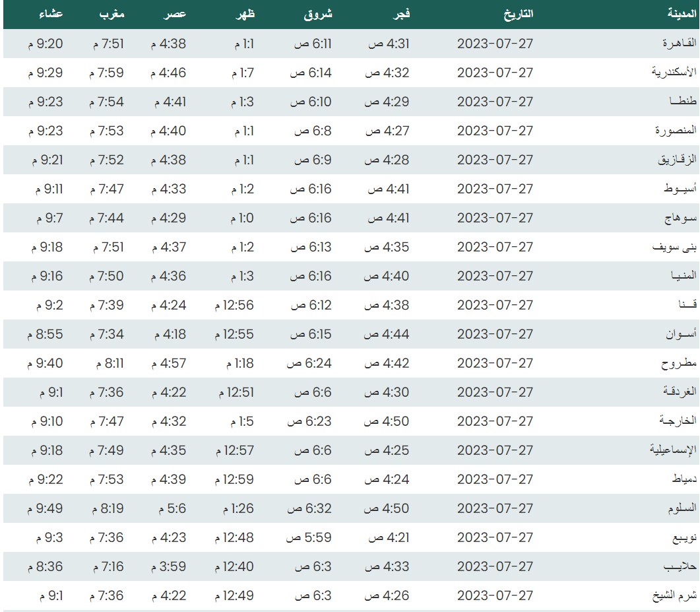This screenshot has width=700, height=612.
Task: Select the Isha time 9:49 for السلوم
Action: pyautogui.click(x=46, y=508)
